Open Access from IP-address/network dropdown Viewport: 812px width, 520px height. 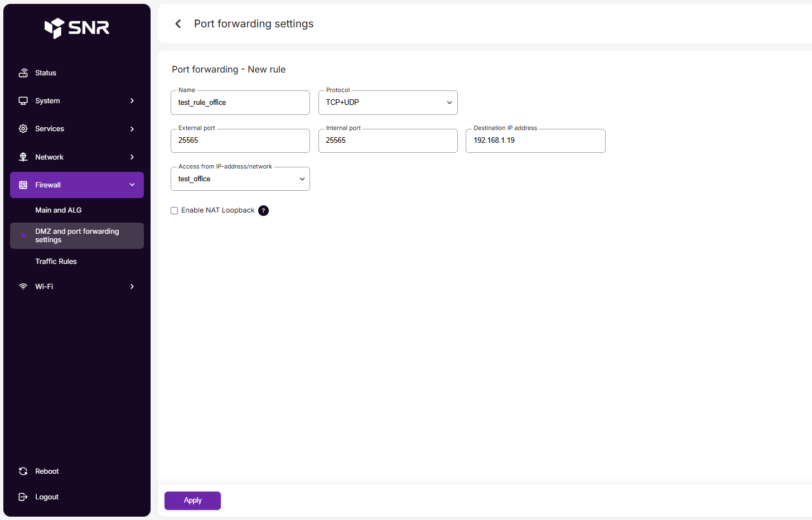point(240,179)
